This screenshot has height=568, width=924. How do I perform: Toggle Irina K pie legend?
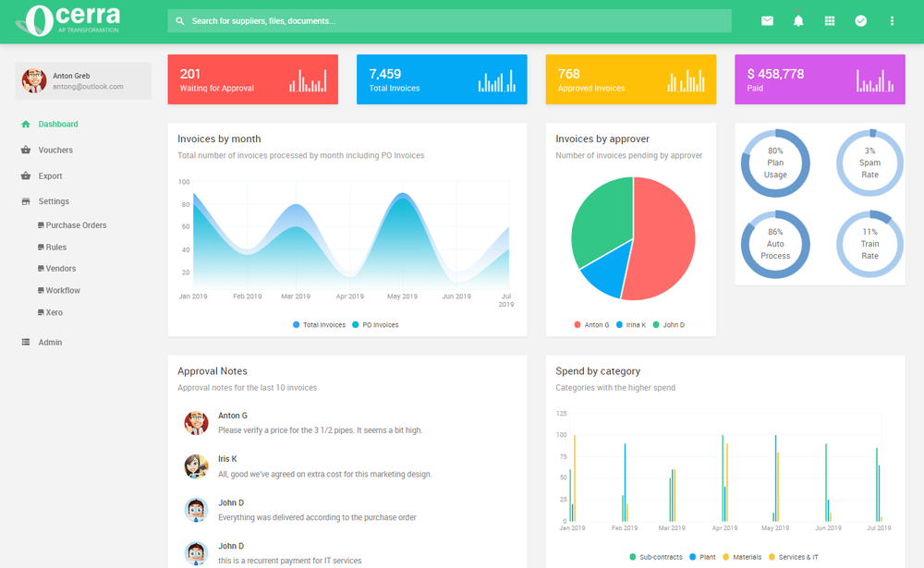point(631,325)
